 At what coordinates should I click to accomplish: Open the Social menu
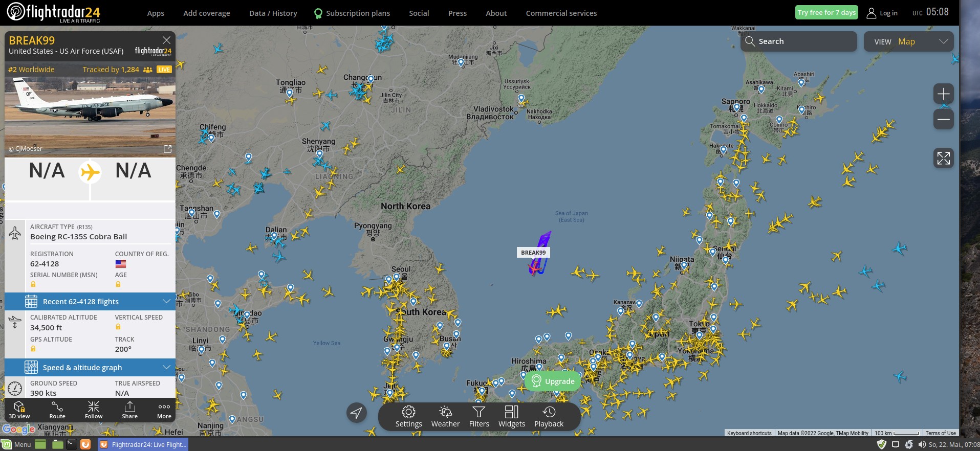419,13
